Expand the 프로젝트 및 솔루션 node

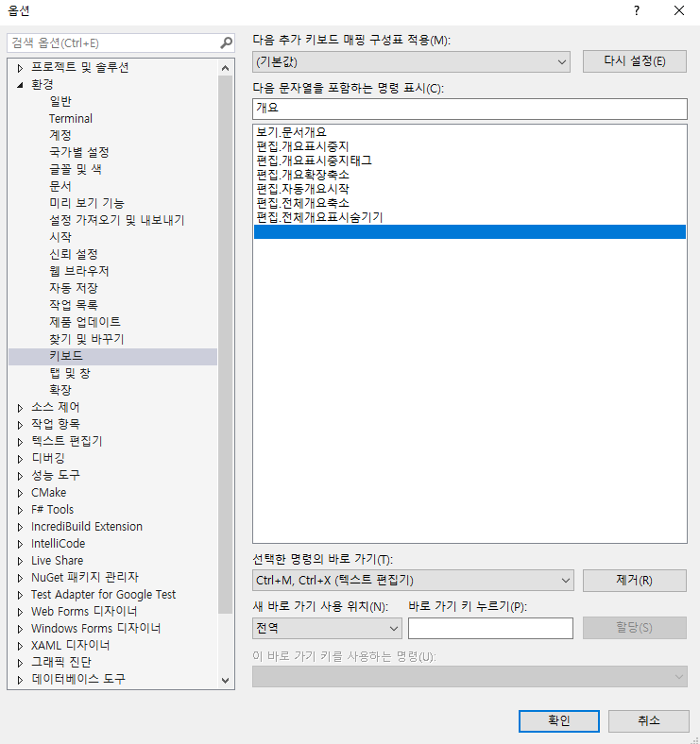(20, 68)
